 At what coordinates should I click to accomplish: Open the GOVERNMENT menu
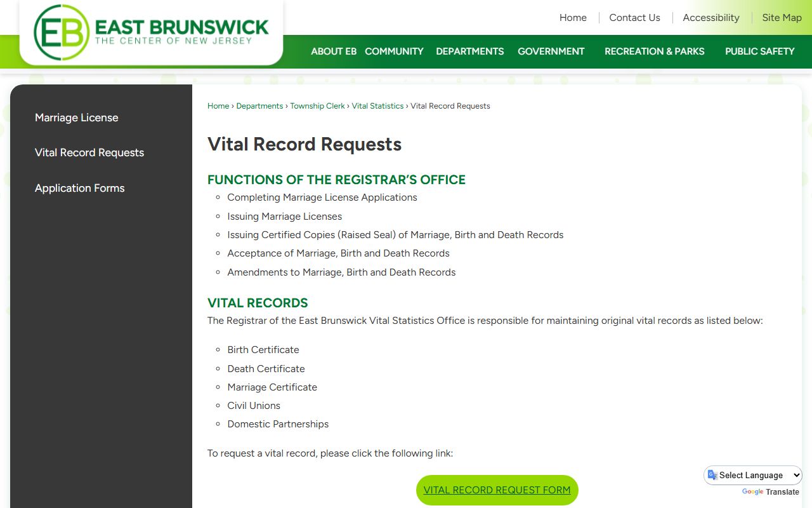point(551,51)
